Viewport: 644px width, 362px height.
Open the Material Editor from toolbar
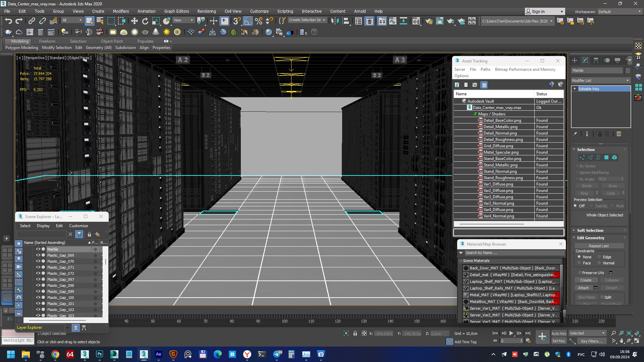pyautogui.click(x=416, y=21)
